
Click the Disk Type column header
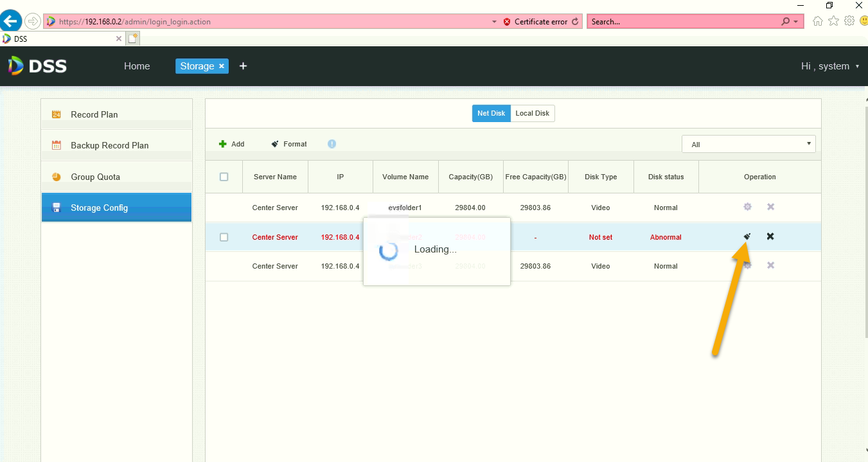[601, 177]
